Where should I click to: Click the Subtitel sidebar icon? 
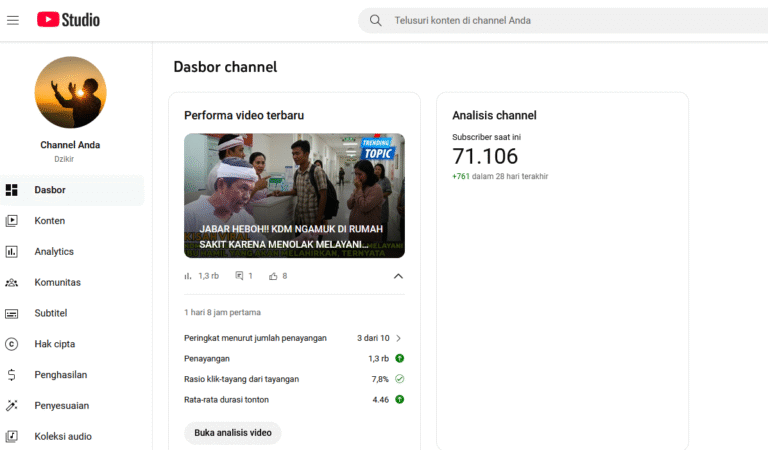coord(12,314)
